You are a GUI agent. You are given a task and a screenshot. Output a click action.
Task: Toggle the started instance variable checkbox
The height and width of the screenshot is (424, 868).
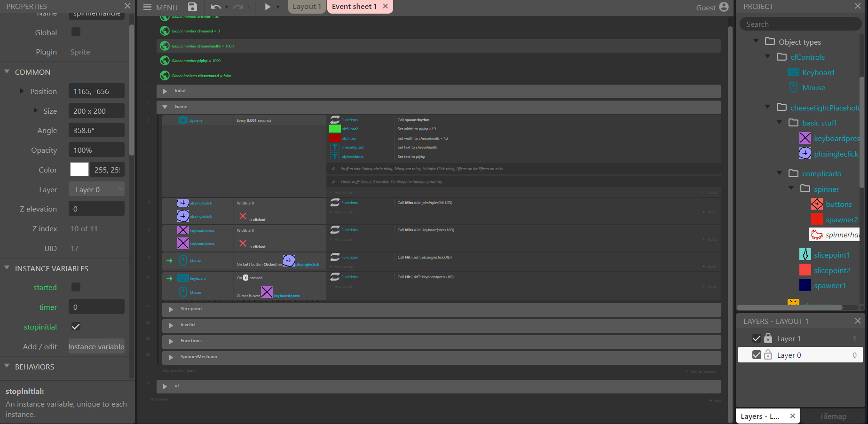click(76, 287)
